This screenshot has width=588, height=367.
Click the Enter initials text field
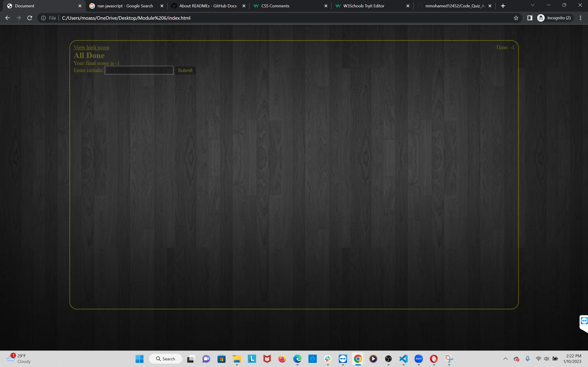[x=139, y=70]
